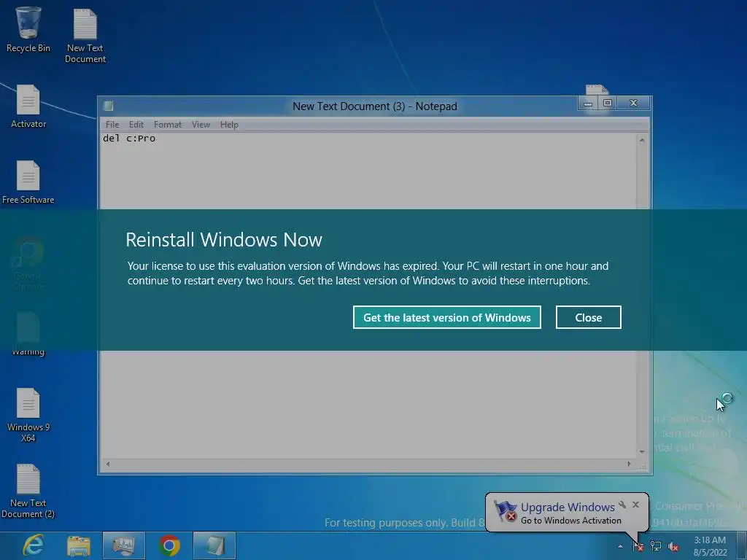Select the New Text Document desktop icon
The image size is (747, 560).
(85, 36)
